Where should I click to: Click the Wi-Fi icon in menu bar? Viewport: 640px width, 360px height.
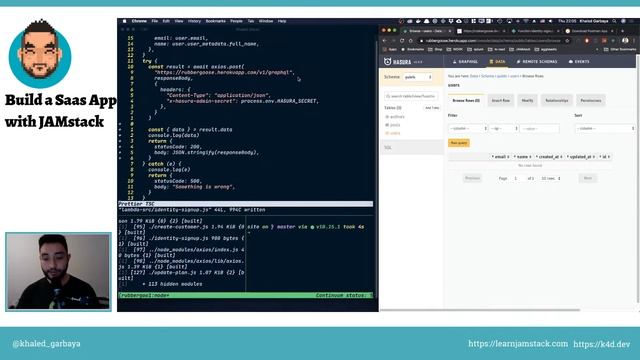coord(526,21)
